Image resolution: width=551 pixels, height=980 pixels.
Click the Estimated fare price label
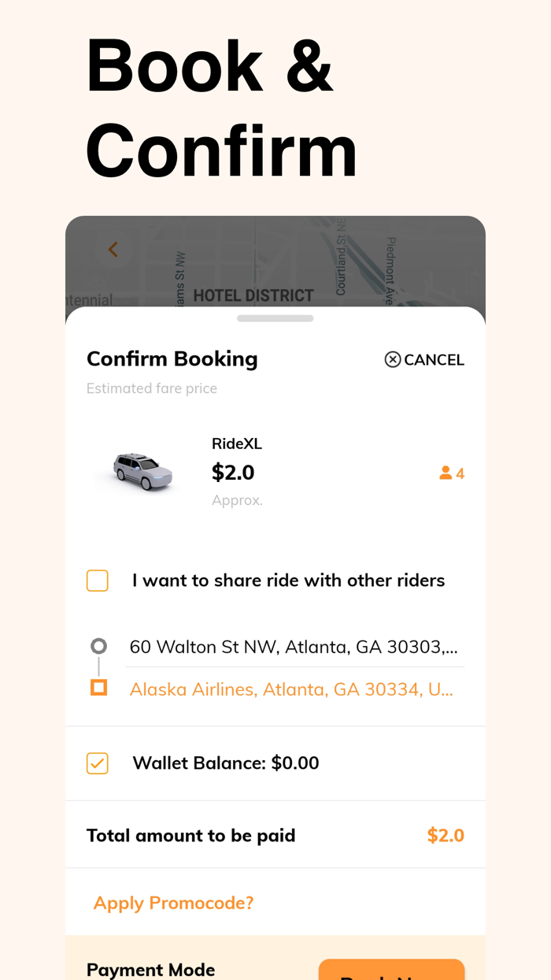152,388
